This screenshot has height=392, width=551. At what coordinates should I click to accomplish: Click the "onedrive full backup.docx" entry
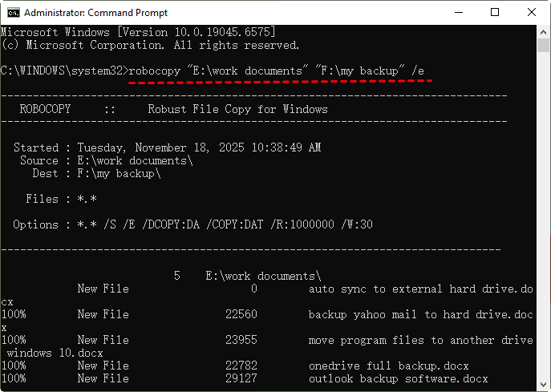[388, 366]
